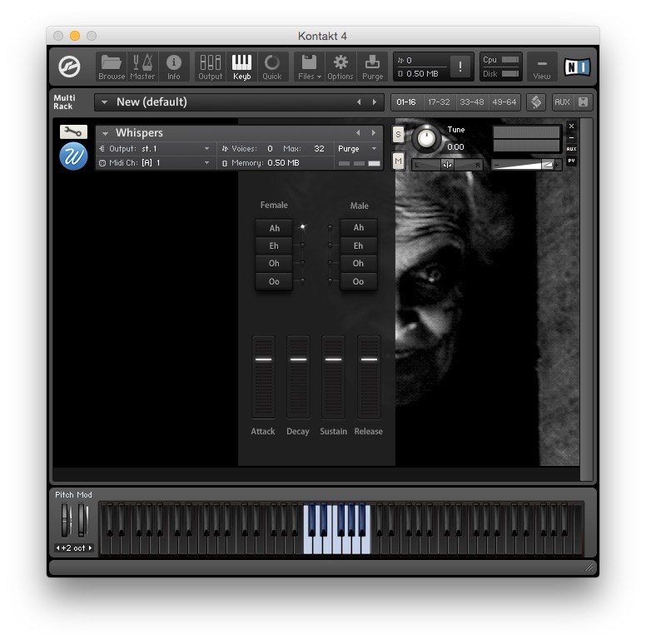The image size is (646, 644).
Task: Open the Quick load browser
Action: (272, 67)
